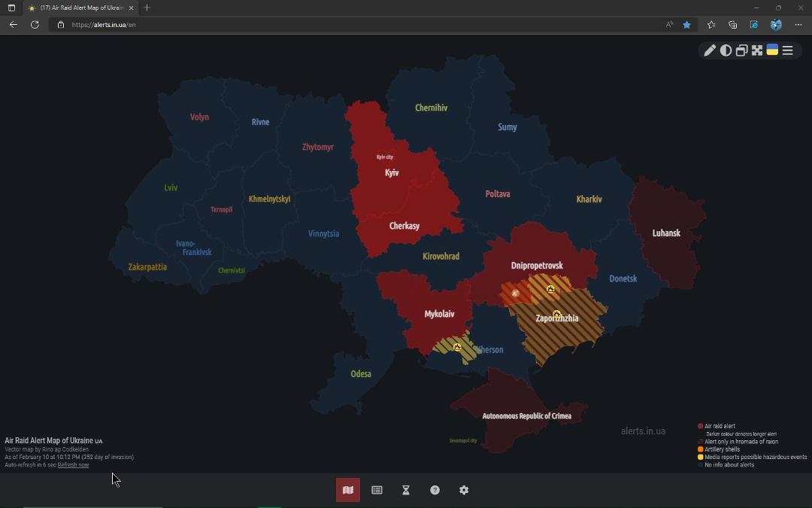Open the favorites list icon
812x508 pixels.
pos(711,24)
